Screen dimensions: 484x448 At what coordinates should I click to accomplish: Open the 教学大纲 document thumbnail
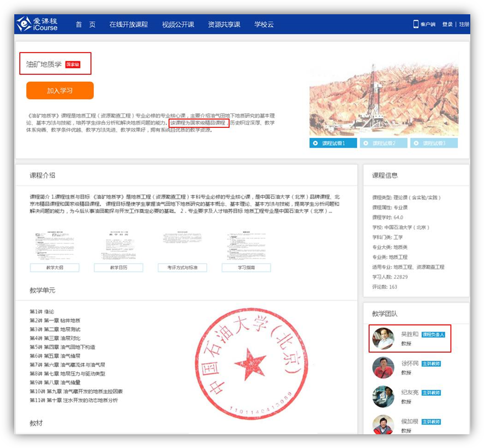click(x=54, y=246)
